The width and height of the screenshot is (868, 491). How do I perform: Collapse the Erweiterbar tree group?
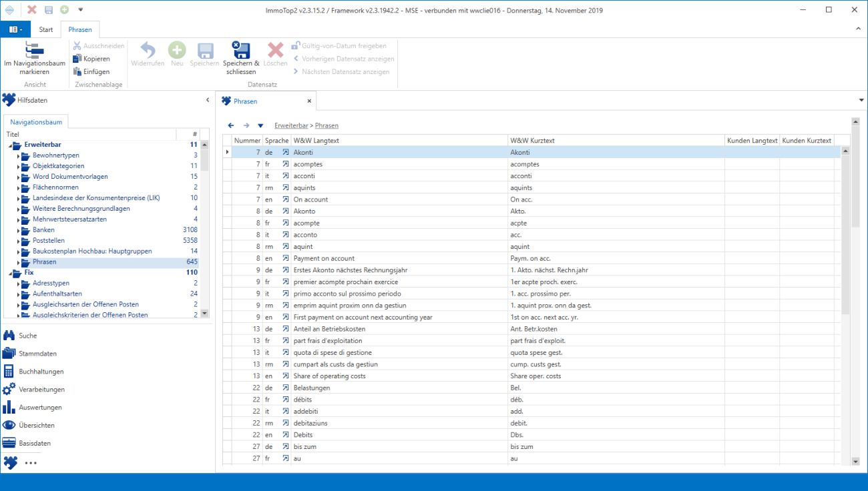[10, 145]
